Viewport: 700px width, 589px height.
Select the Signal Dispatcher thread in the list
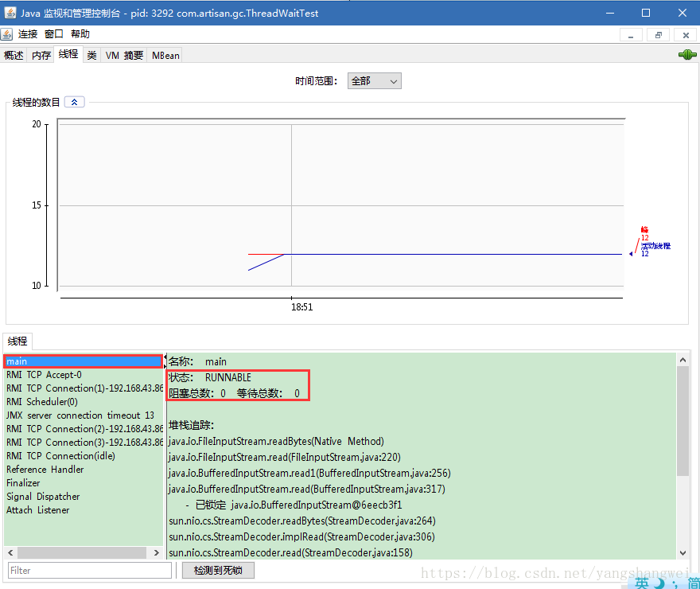(43, 497)
